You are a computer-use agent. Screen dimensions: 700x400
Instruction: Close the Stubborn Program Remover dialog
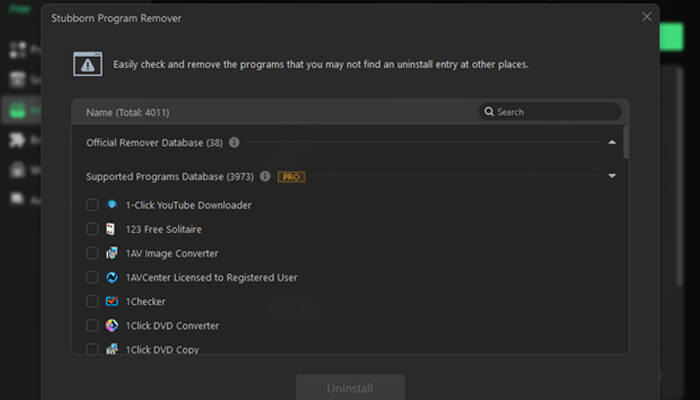646,17
